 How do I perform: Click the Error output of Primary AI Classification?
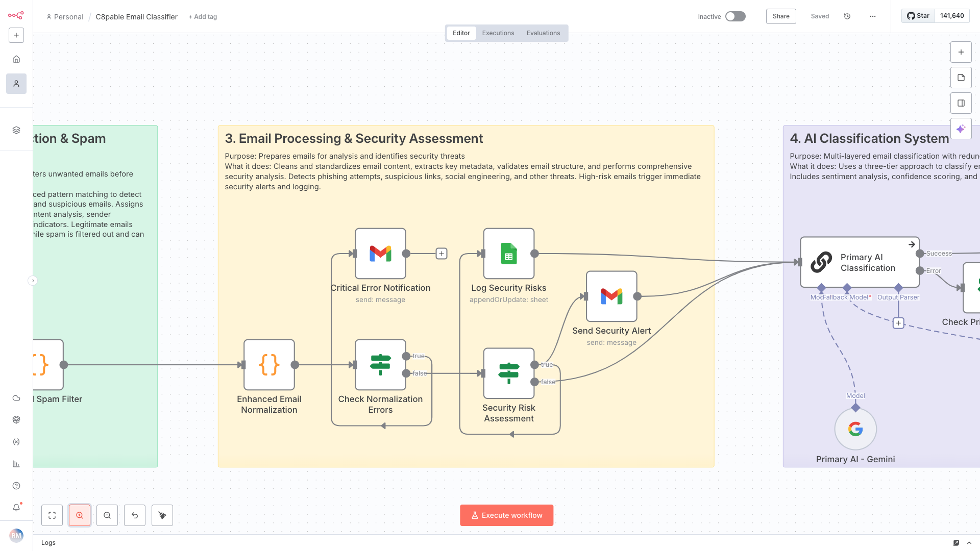[920, 271]
